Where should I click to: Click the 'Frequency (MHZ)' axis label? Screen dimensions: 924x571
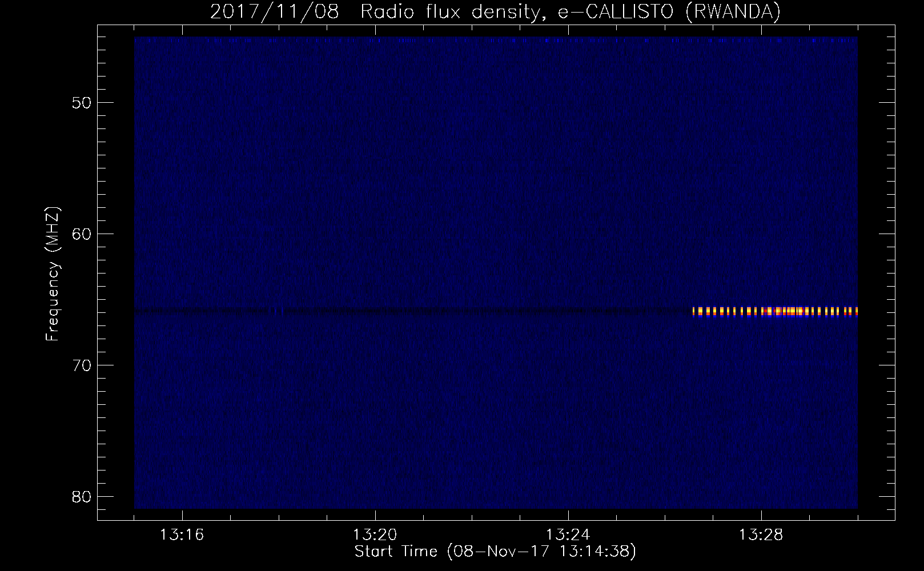[x=53, y=274]
